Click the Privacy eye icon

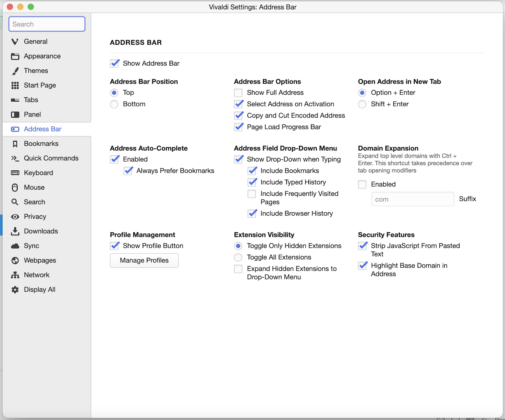[x=15, y=217]
